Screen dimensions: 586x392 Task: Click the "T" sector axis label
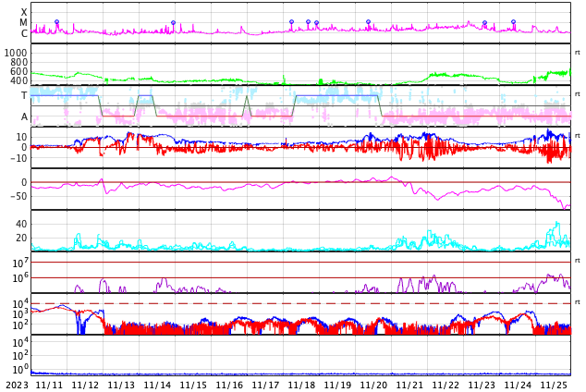click(24, 95)
